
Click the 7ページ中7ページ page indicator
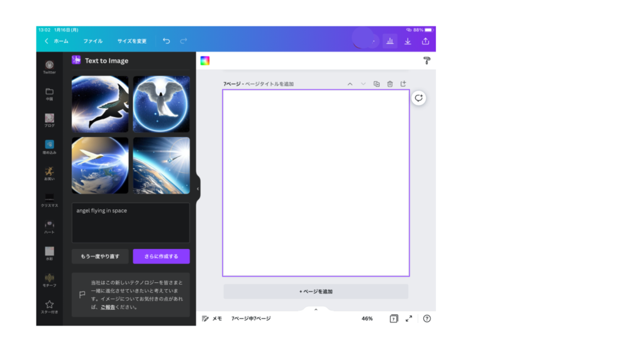(251, 319)
